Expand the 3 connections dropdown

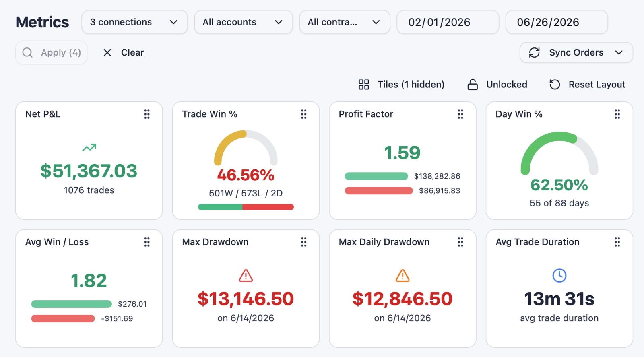tap(134, 22)
